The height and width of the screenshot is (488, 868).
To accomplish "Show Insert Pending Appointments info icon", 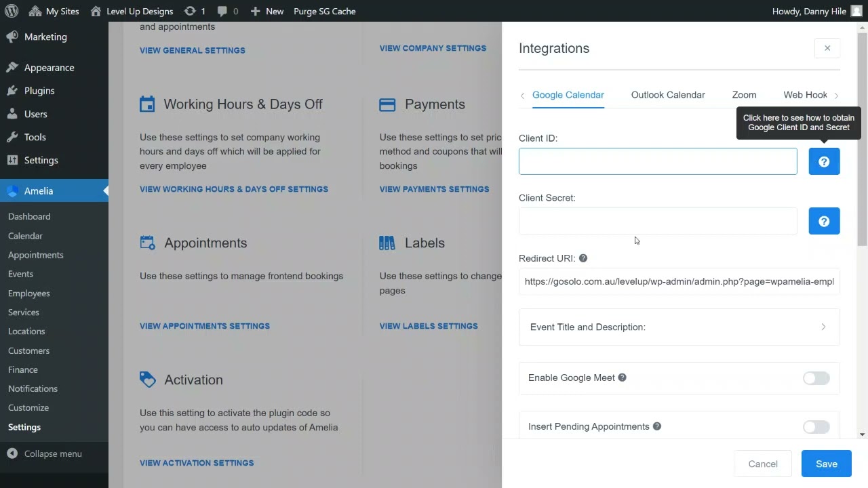I will pos(657,426).
